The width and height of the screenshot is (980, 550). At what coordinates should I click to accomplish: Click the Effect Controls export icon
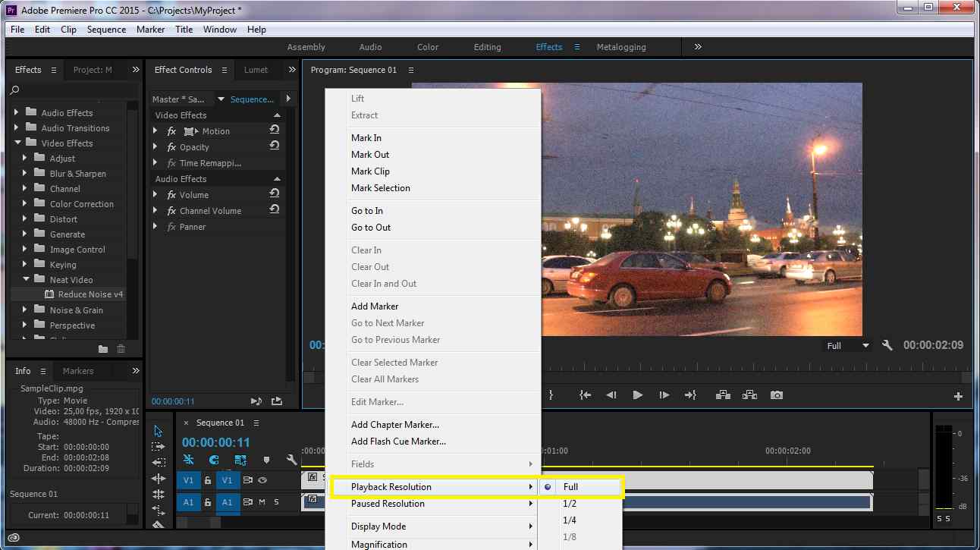276,401
